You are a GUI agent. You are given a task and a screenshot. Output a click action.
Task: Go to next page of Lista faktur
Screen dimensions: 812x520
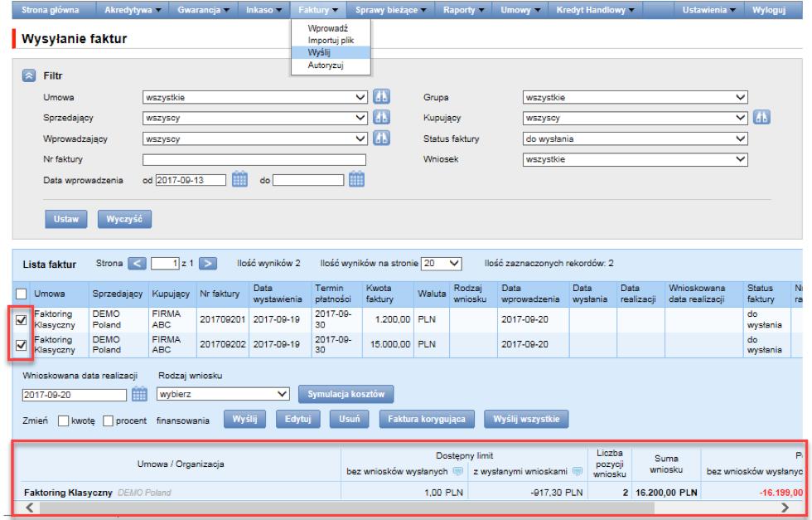[208, 264]
